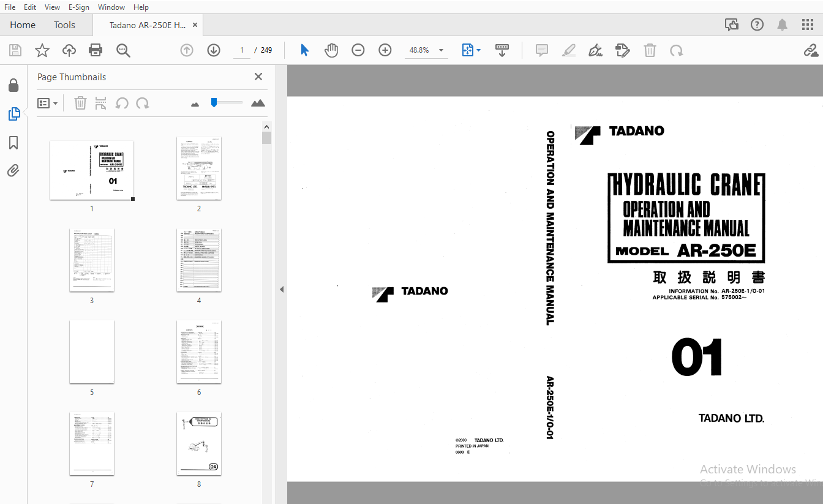Viewport: 823px width, 504px height.
Task: Select the Tadano AR-250E document tab
Action: (148, 25)
